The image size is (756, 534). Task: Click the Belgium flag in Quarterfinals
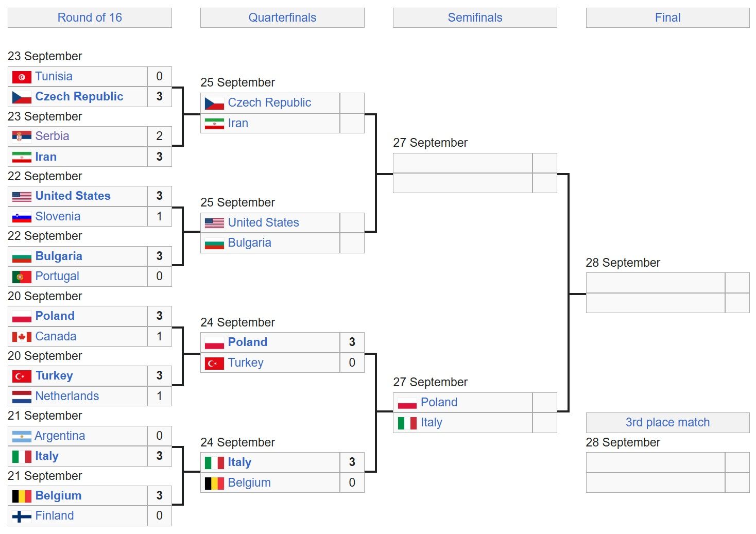click(214, 484)
